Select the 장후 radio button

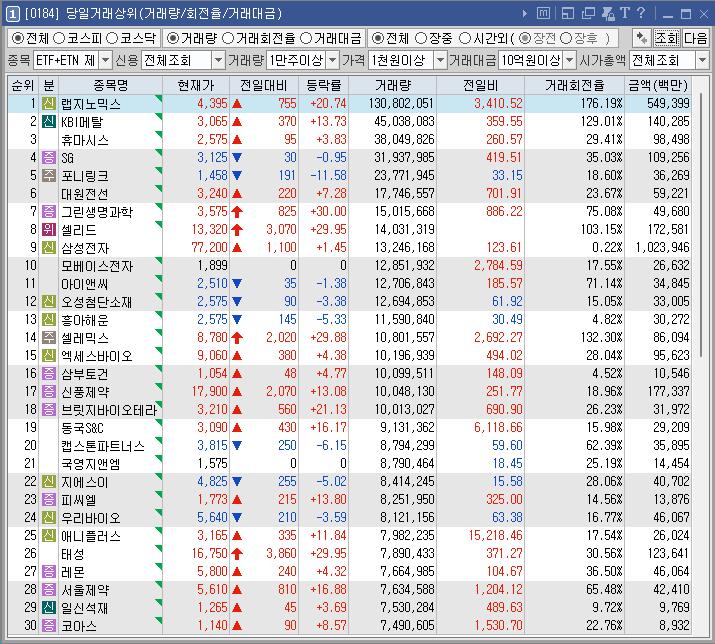coord(566,38)
